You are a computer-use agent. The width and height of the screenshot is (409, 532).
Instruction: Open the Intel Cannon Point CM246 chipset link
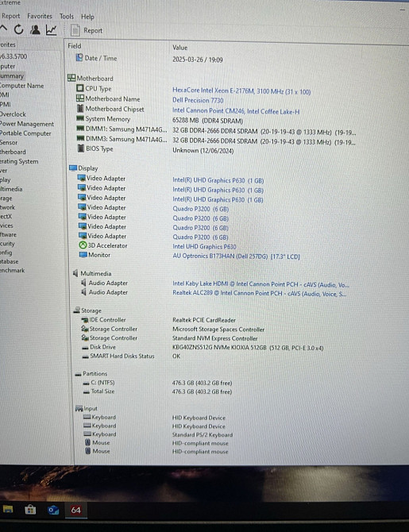(236, 111)
